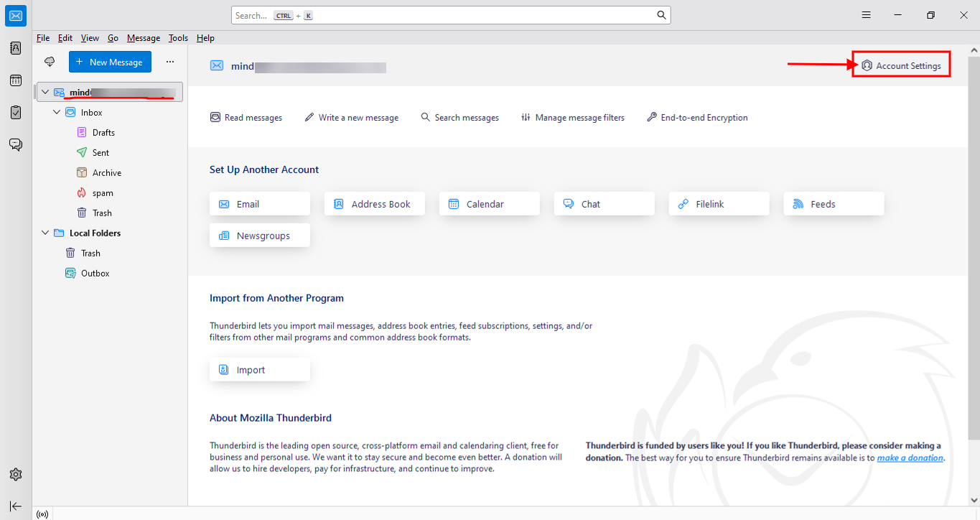Image resolution: width=980 pixels, height=520 pixels.
Task: Set up a Calendar
Action: [x=490, y=204]
